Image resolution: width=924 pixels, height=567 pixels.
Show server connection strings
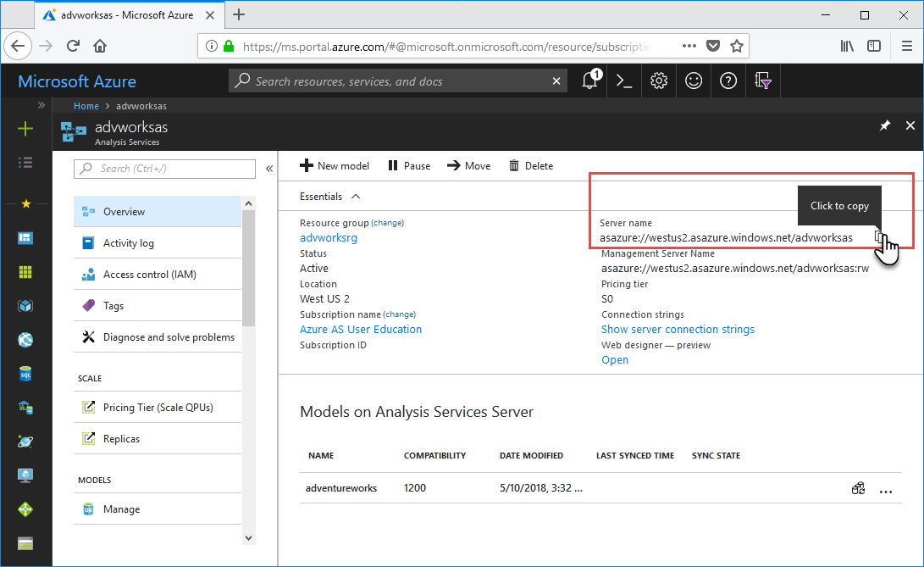point(678,329)
